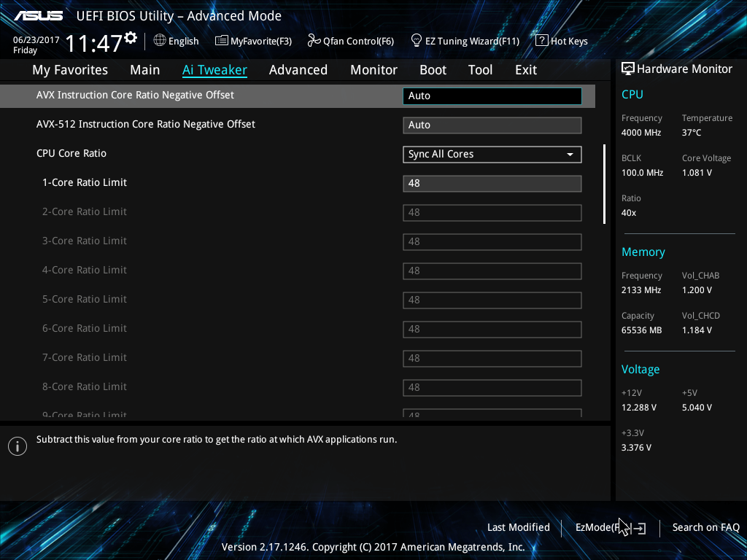Select AVX Instruction Core Ratio Negative Offset label
747x560 pixels.
click(x=135, y=95)
